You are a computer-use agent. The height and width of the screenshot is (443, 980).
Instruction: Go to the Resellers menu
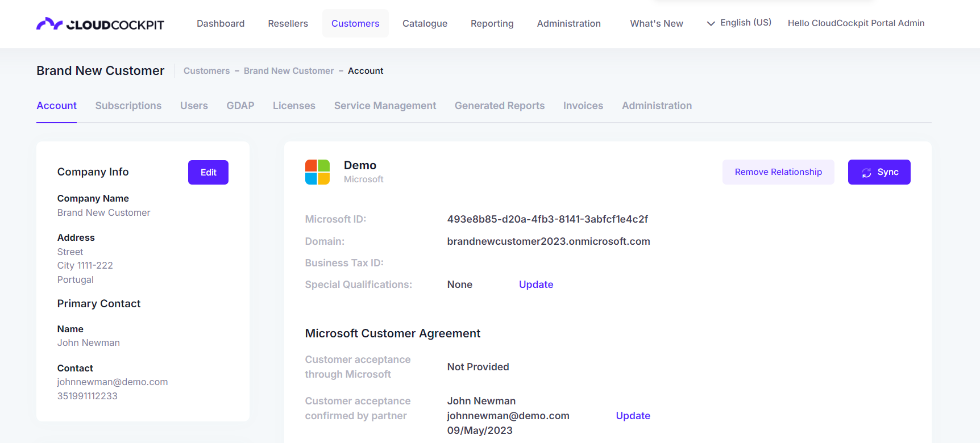pos(288,23)
